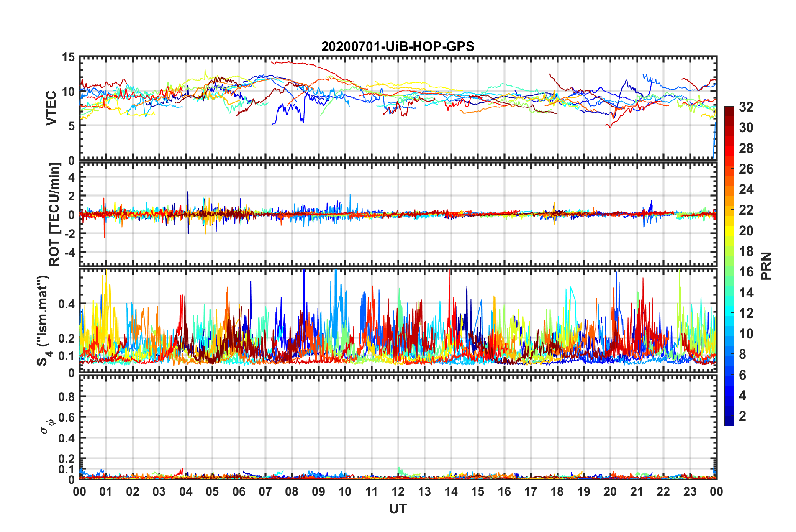
Task: Click the sigma phi tick label 0.8
Action: coord(67,396)
